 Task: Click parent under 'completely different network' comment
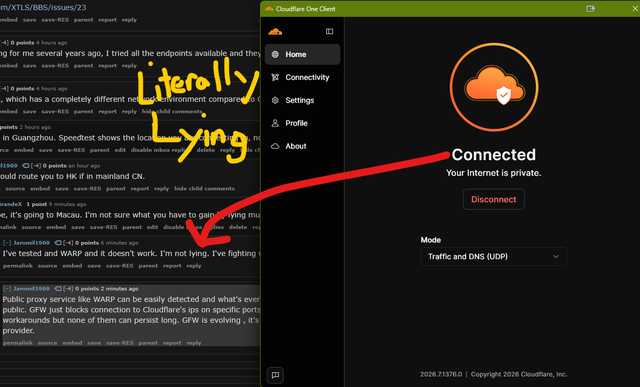pyautogui.click(x=83, y=111)
